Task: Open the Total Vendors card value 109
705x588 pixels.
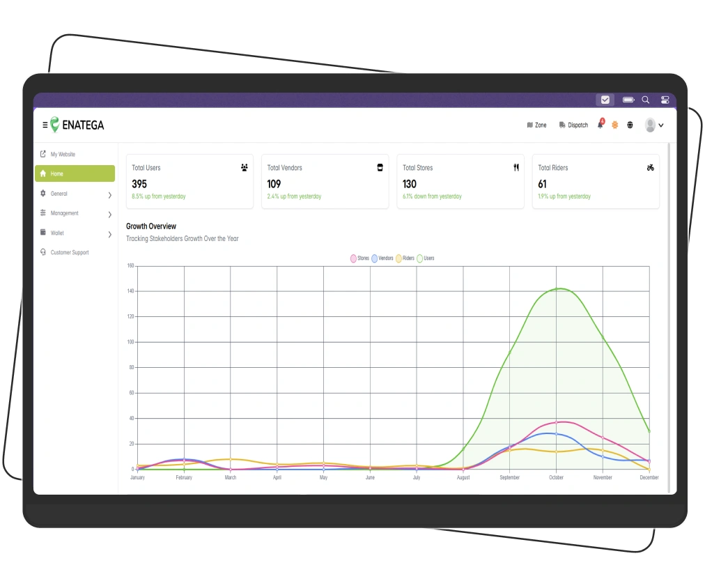Action: click(274, 184)
